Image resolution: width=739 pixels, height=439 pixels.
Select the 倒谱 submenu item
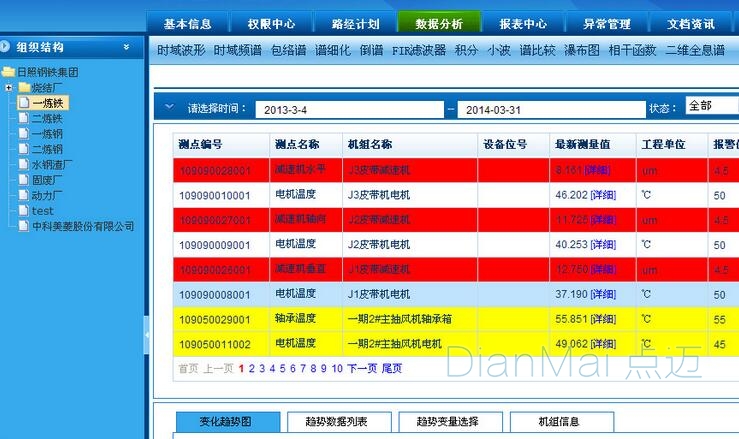click(371, 50)
